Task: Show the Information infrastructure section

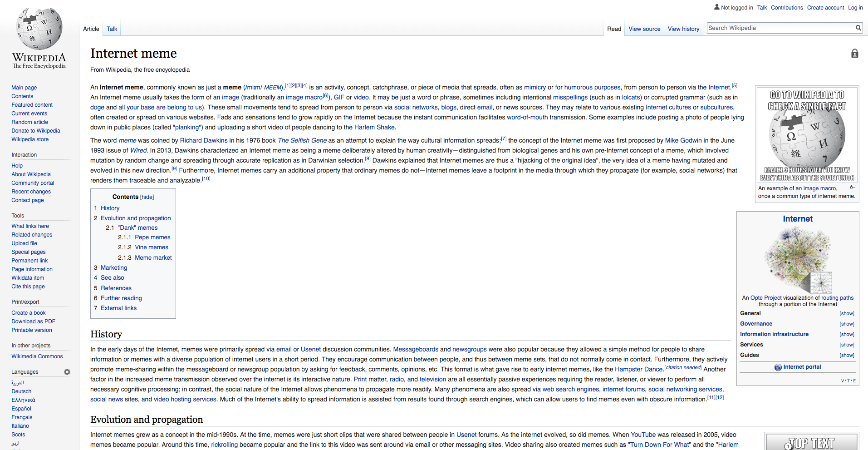Action: [x=847, y=335]
